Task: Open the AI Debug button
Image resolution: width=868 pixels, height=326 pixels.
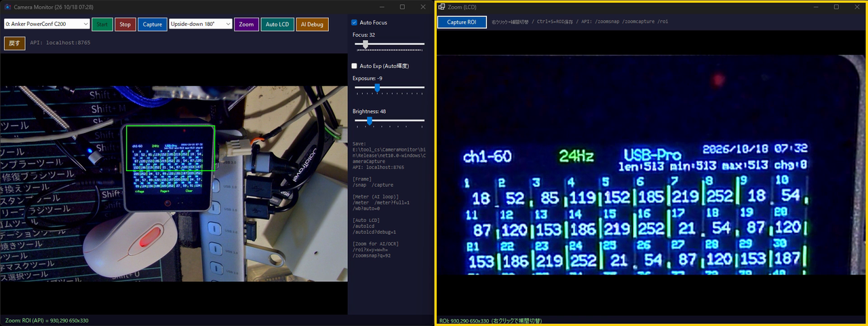Action: click(313, 24)
